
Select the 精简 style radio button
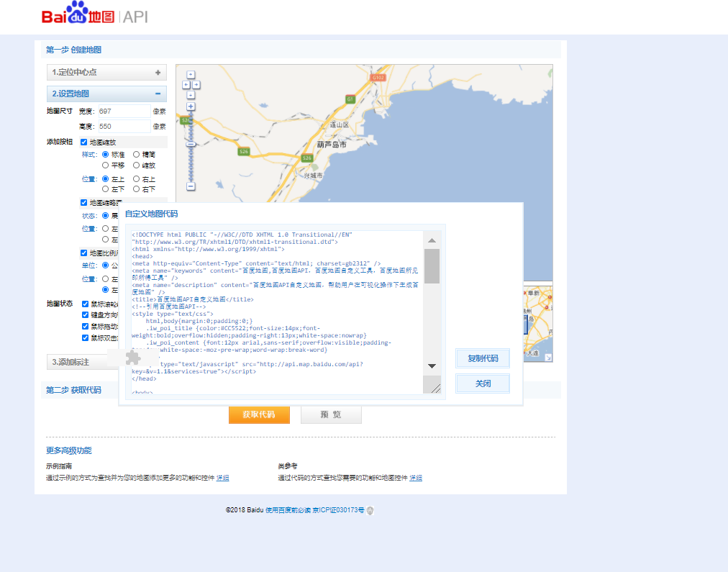coord(137,154)
